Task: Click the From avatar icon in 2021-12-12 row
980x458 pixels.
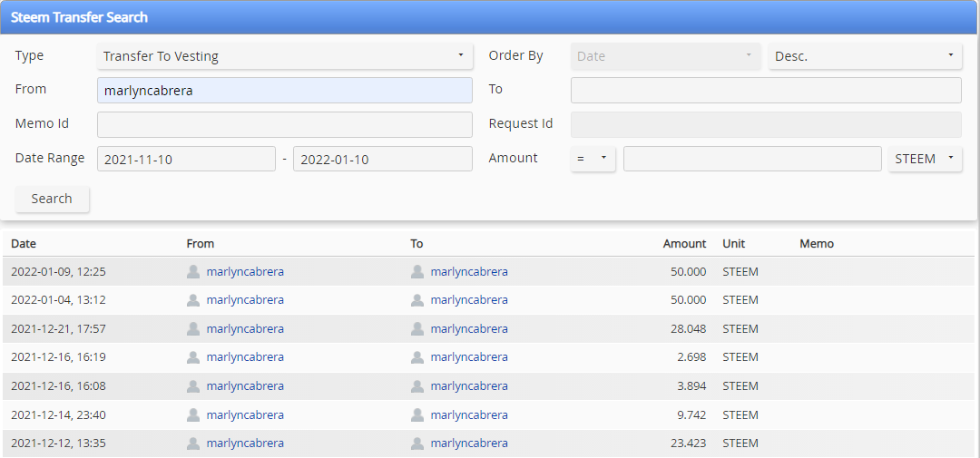Action: (x=193, y=443)
